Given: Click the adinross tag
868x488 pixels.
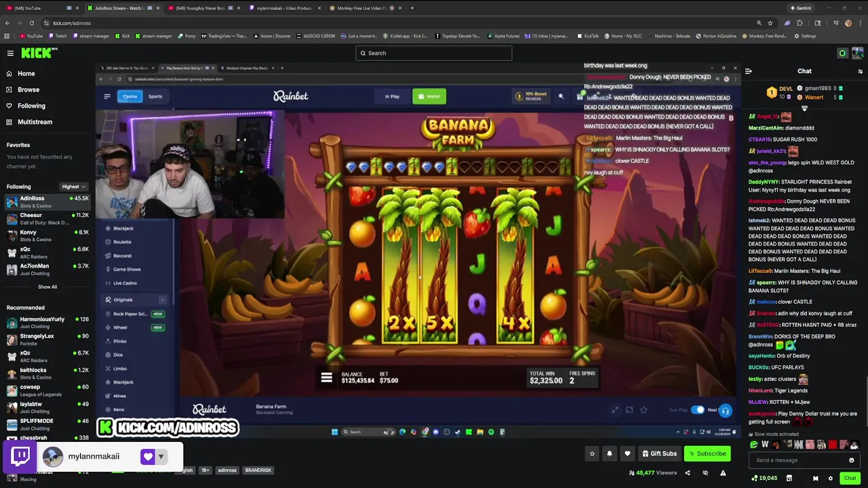Looking at the screenshot, I should coord(227,470).
